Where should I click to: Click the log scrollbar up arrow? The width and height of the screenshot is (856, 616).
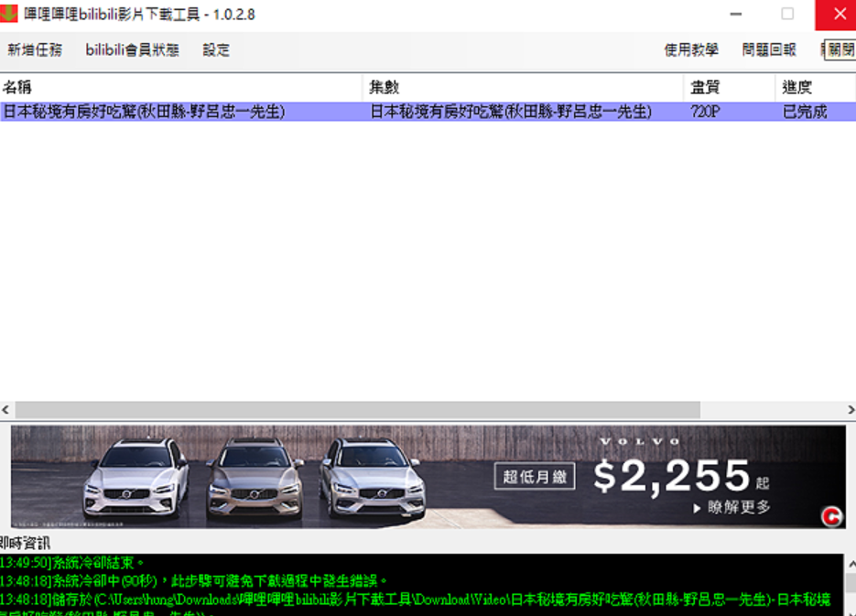(x=851, y=564)
